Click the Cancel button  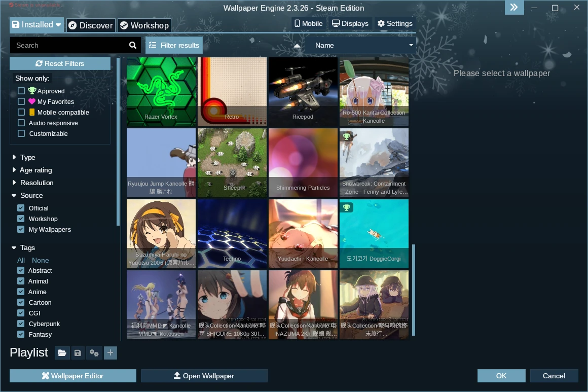(554, 376)
